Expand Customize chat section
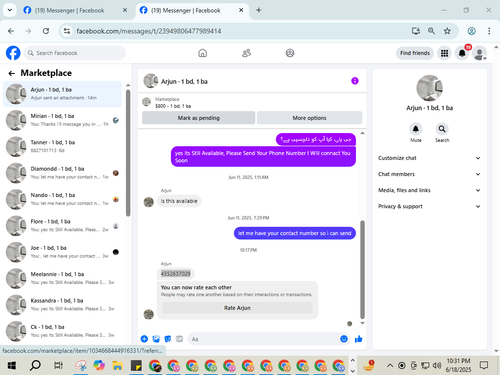Viewport: 500px width, 375px height. (x=429, y=158)
